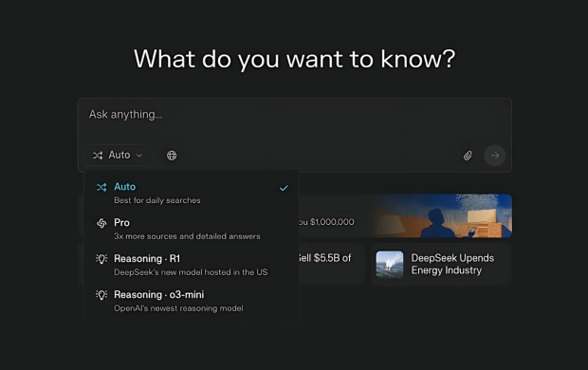Screen dimensions: 588x370
Task: Click the paperclip attach file icon
Action: 468,156
